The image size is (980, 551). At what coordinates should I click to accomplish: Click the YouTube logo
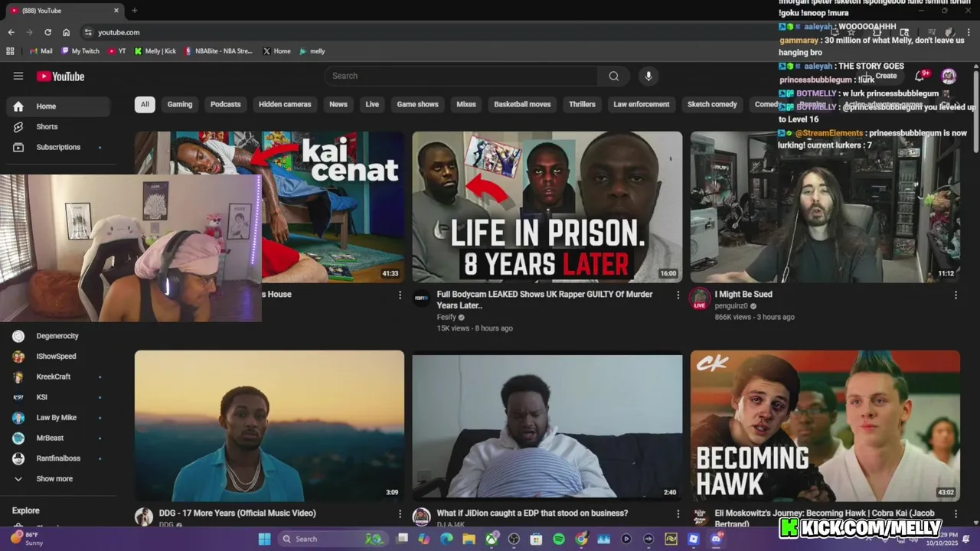[60, 76]
